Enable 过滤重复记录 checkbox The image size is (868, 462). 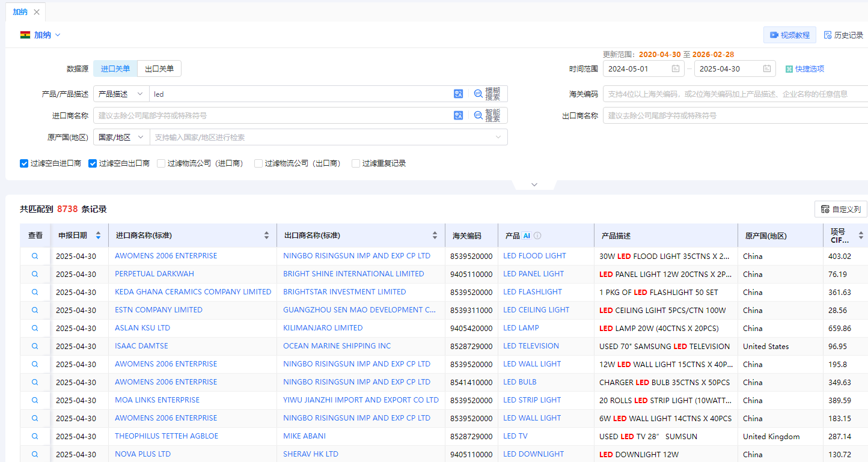(356, 163)
